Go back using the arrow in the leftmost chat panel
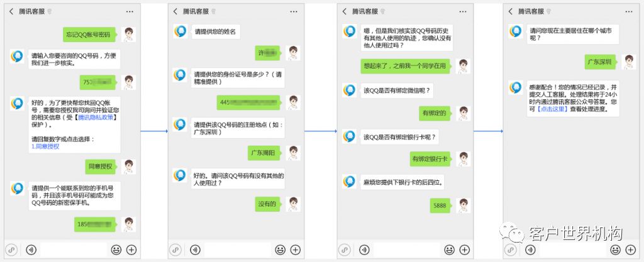644x262 pixels. coord(11,11)
